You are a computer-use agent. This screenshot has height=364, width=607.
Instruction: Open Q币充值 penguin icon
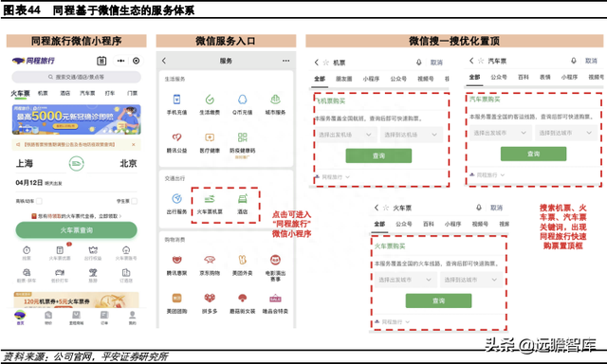point(243,100)
